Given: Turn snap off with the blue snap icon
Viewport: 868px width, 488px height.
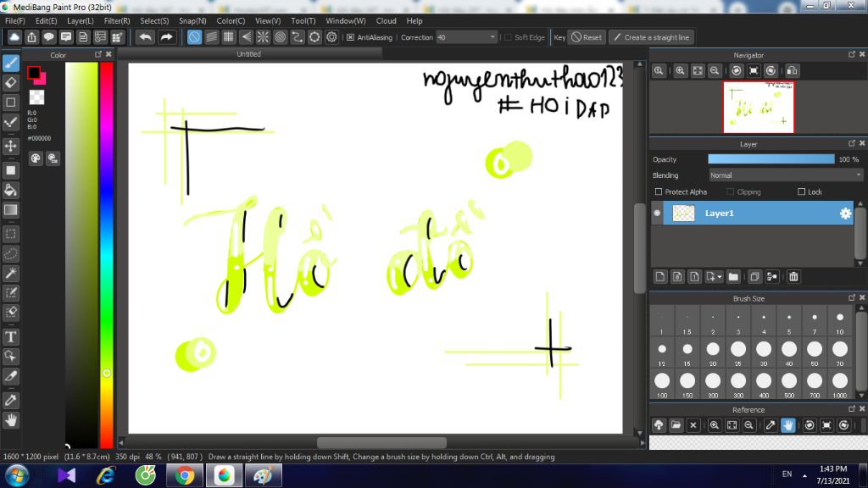Looking at the screenshot, I should coord(194,37).
